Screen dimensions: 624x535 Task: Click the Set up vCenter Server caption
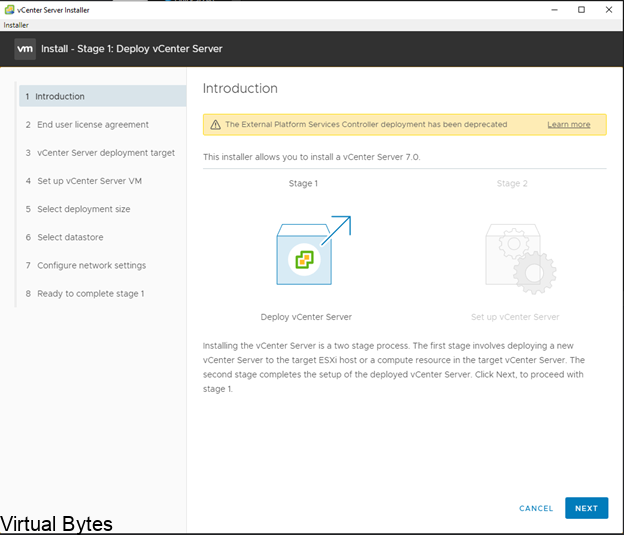pyautogui.click(x=515, y=317)
